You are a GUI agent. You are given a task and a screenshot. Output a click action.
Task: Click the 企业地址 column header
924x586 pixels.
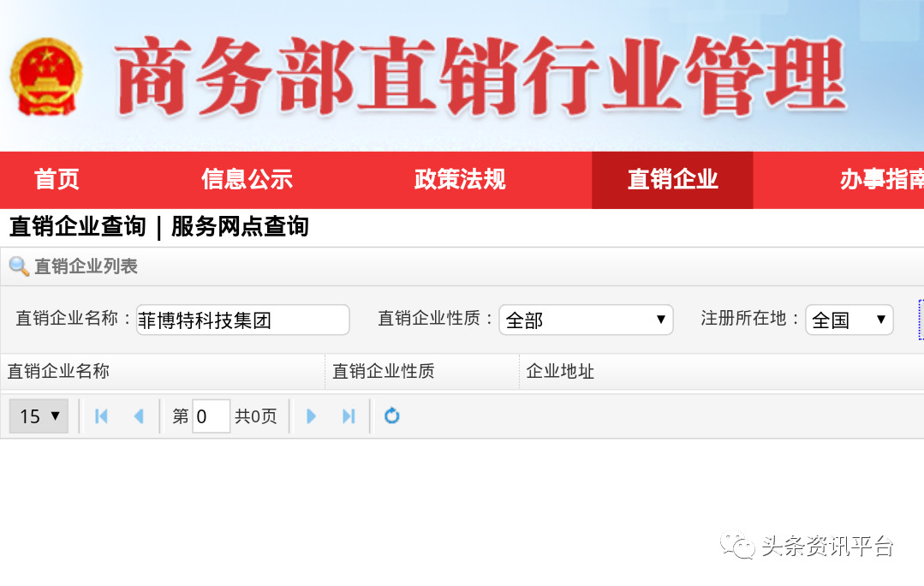[560, 372]
